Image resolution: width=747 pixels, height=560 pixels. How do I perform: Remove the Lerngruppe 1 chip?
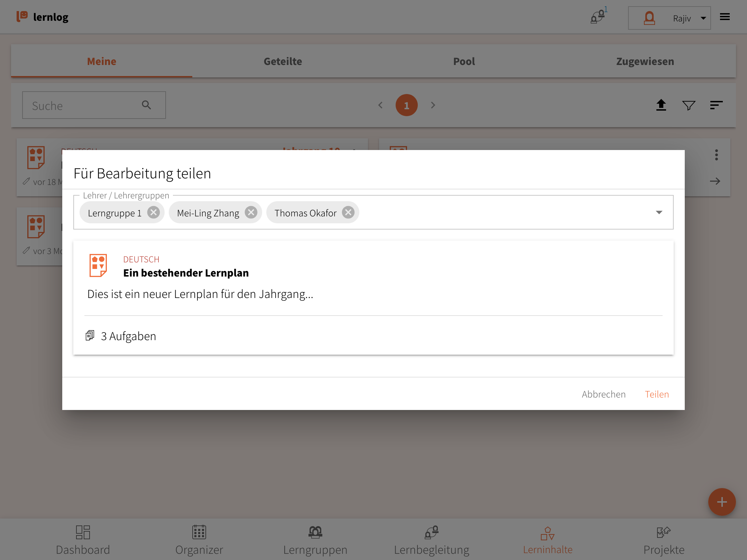[154, 212]
